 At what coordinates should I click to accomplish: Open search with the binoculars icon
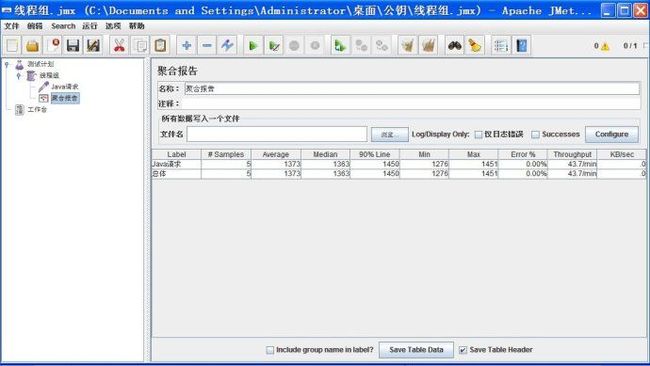(x=455, y=46)
